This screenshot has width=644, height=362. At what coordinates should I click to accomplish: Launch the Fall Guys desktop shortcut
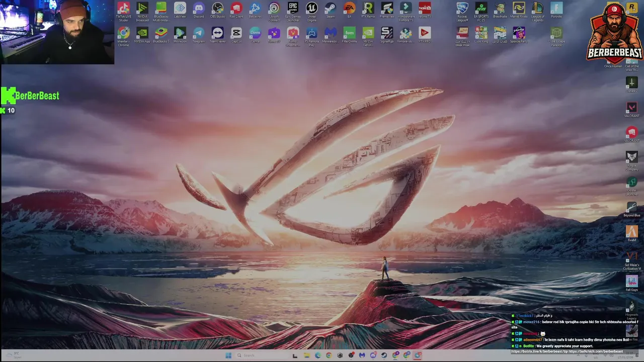coord(632,283)
